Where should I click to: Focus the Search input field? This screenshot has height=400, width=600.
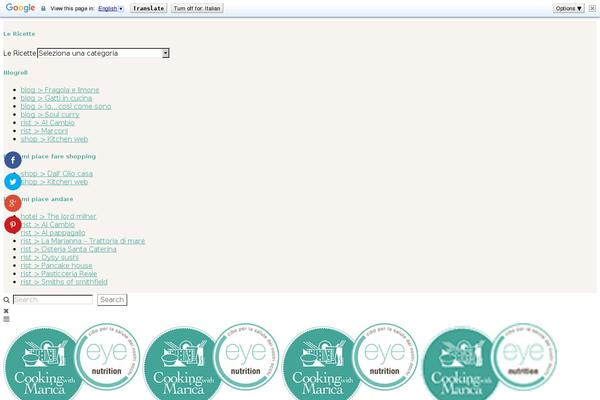click(53, 300)
